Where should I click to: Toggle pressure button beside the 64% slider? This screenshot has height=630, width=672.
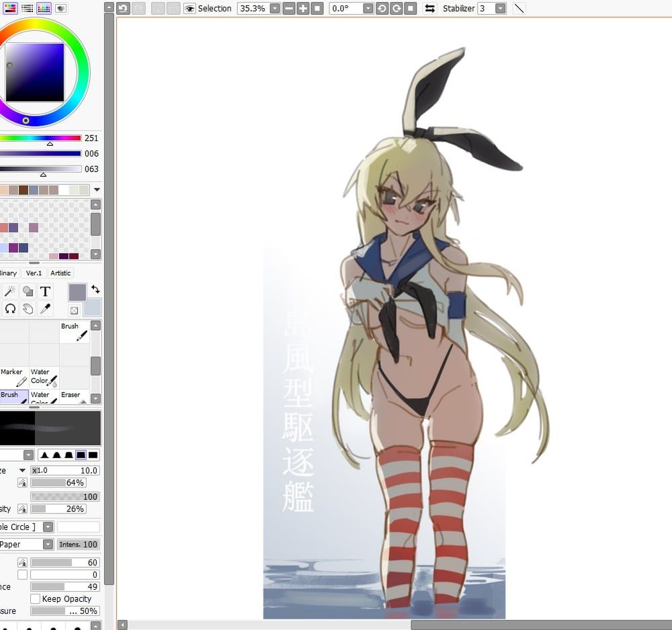pos(22,483)
